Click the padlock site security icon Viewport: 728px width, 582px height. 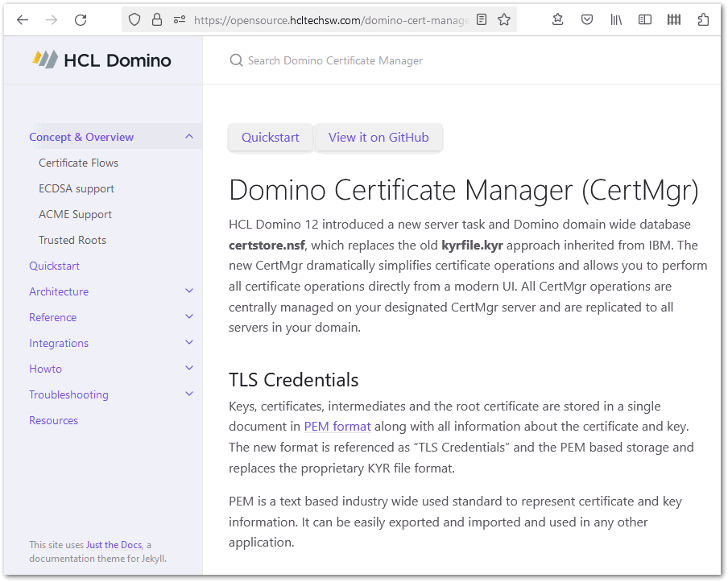point(157,19)
